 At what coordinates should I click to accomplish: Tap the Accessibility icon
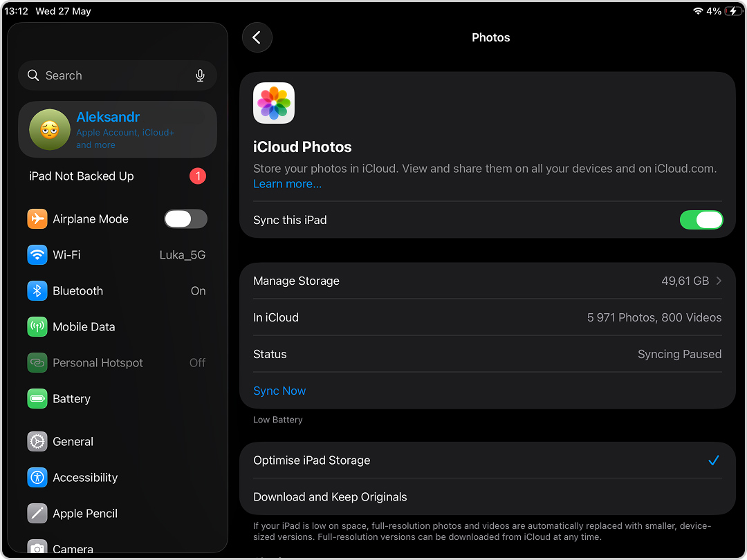(x=37, y=478)
